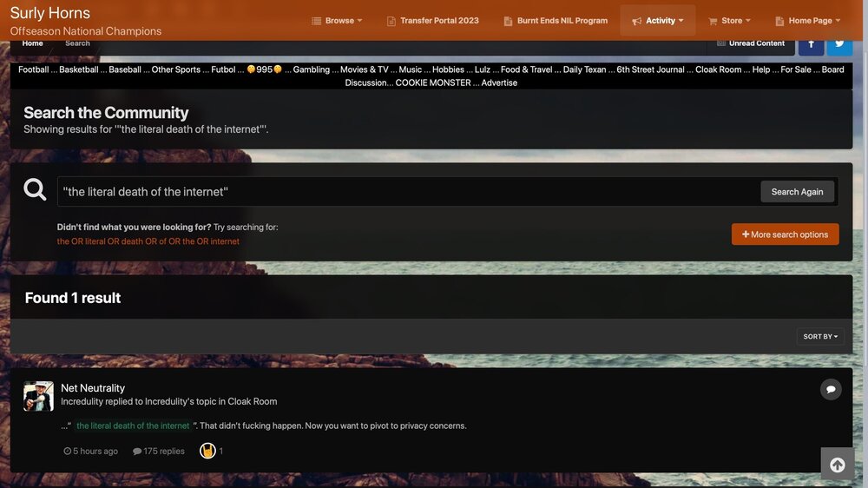Click the Cloak Room link in nav strip
The height and width of the screenshot is (488, 868).
(718, 69)
